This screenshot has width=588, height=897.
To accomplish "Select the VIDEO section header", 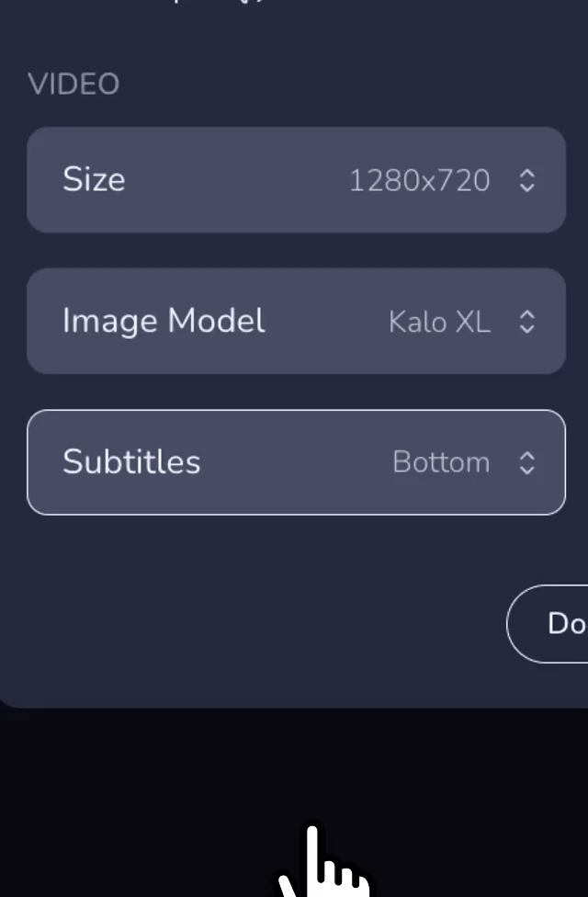I will [x=73, y=84].
